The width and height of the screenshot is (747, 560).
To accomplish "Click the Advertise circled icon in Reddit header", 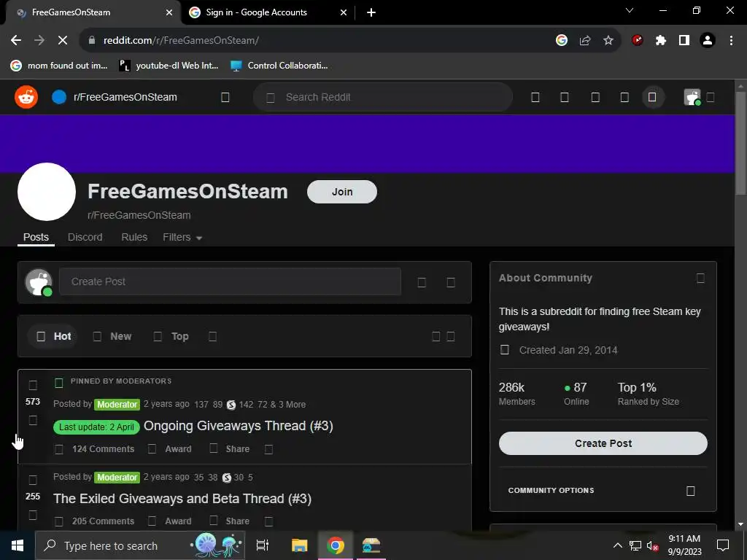I will tap(652, 97).
